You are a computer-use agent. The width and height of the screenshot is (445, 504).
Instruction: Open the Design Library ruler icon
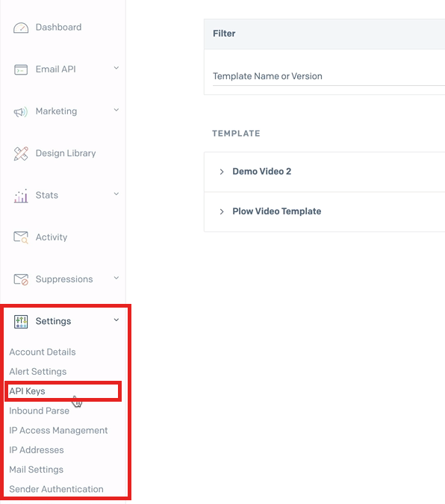click(21, 154)
